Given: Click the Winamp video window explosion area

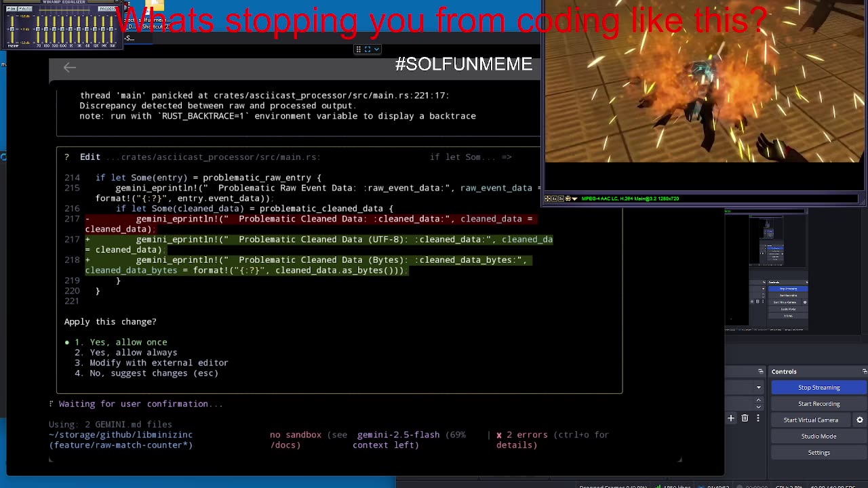Looking at the screenshot, I should tap(705, 81).
